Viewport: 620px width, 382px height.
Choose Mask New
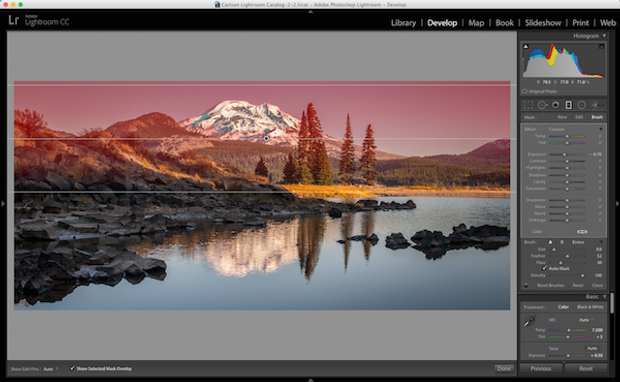pyautogui.click(x=562, y=117)
